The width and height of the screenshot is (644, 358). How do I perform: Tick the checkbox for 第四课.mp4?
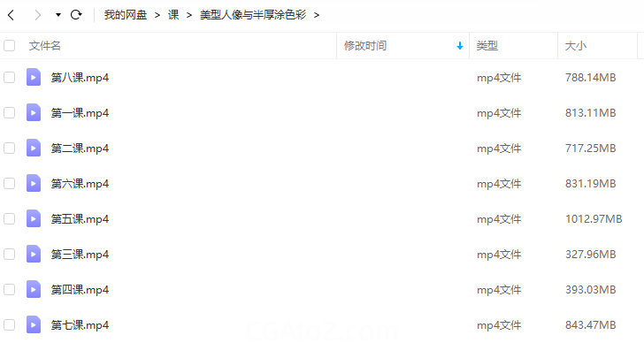(10, 290)
